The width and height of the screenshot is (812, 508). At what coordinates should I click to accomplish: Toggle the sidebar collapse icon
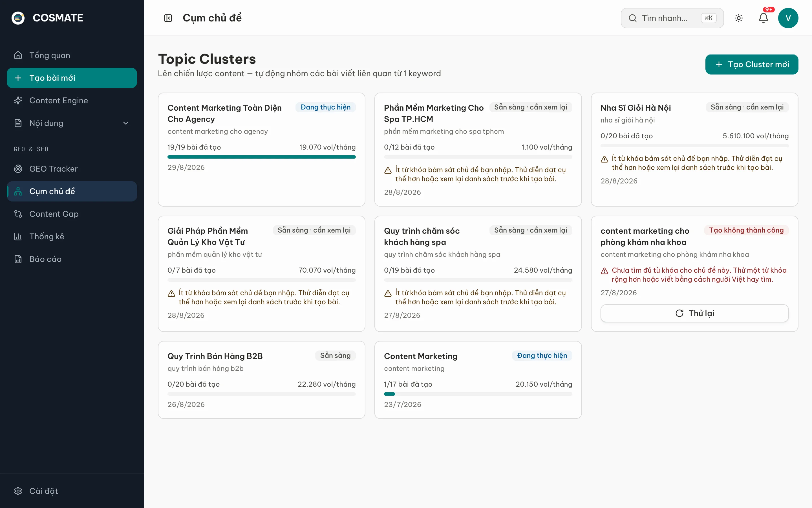[x=168, y=18]
